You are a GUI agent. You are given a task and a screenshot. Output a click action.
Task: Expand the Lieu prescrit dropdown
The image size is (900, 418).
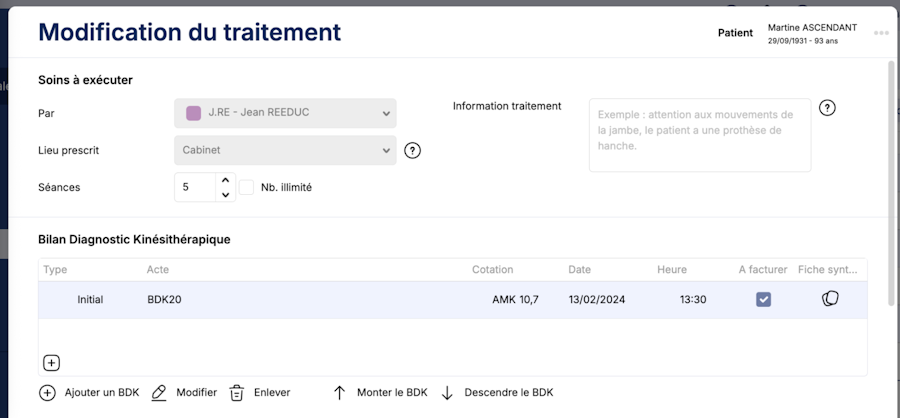click(x=285, y=151)
